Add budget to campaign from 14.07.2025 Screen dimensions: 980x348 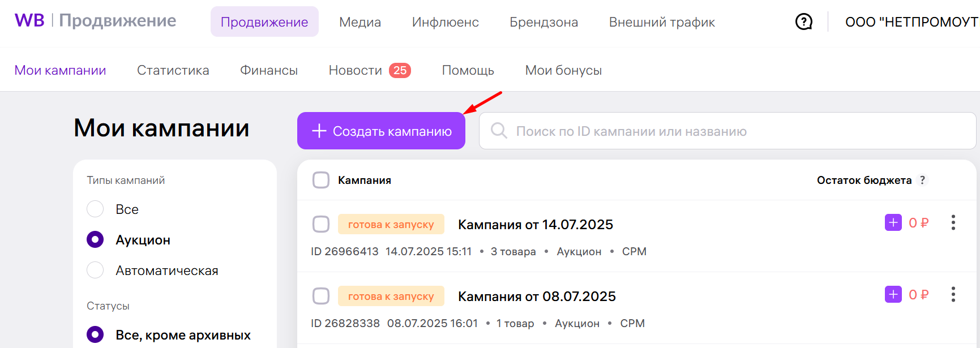click(893, 222)
